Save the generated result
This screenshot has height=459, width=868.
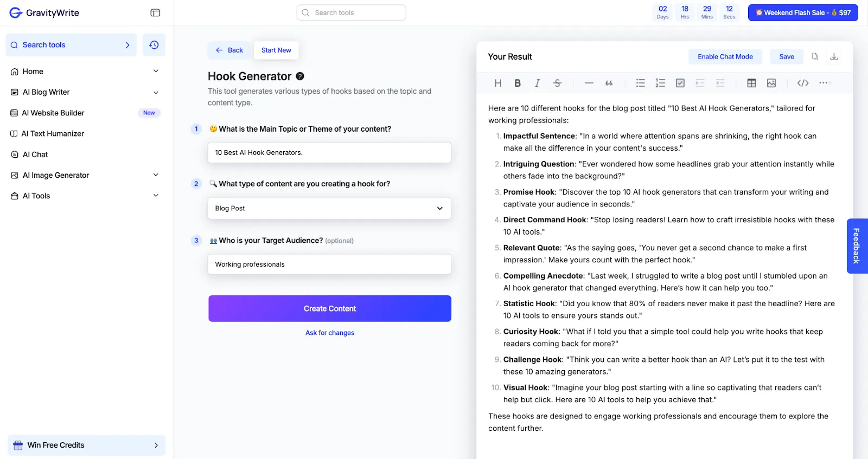(787, 56)
